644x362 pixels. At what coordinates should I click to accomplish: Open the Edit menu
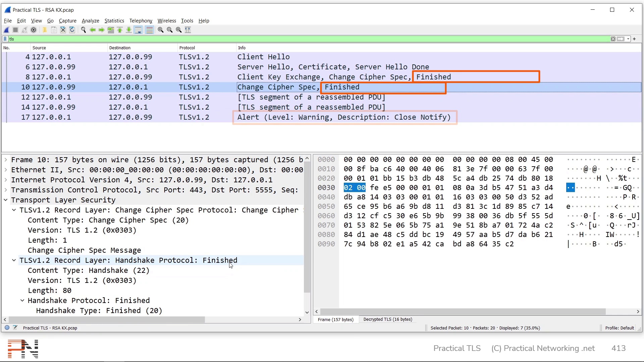(x=21, y=21)
